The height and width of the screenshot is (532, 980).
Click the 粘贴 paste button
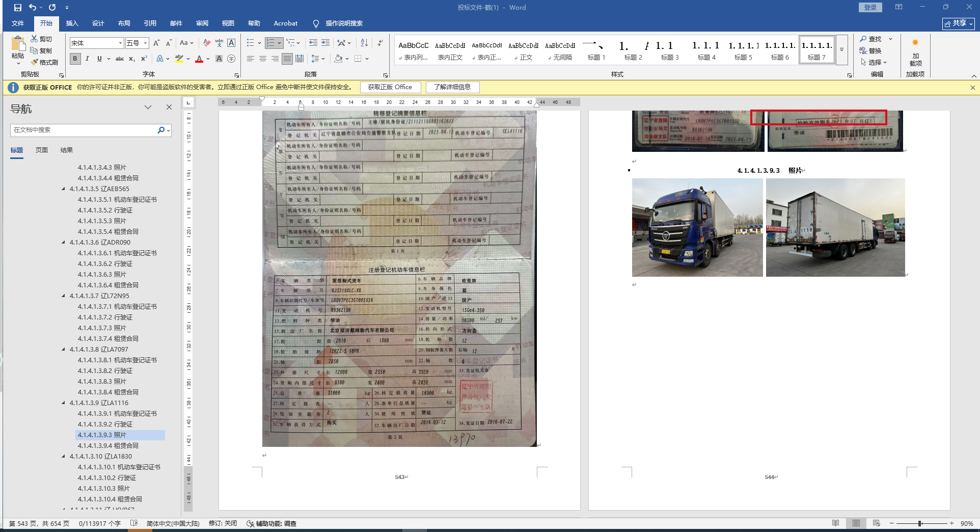click(x=18, y=50)
